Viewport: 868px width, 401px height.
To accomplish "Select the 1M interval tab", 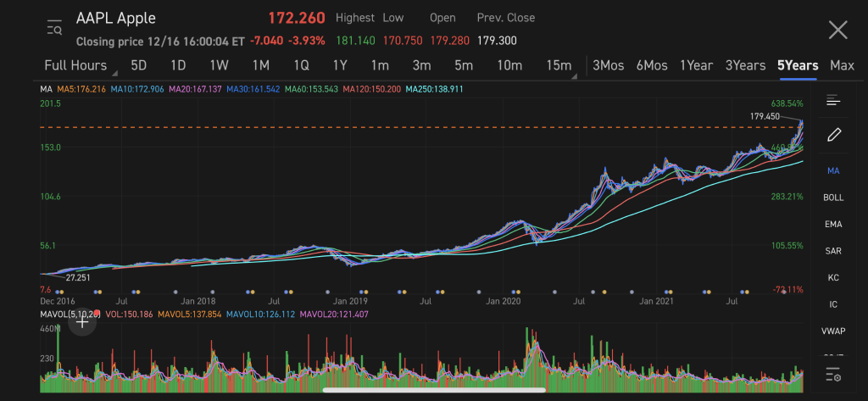I will click(x=261, y=65).
